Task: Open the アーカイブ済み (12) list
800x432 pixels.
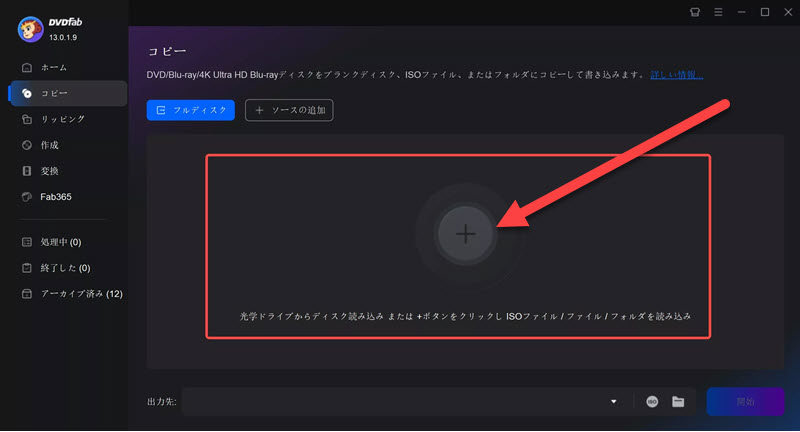Action: point(68,294)
